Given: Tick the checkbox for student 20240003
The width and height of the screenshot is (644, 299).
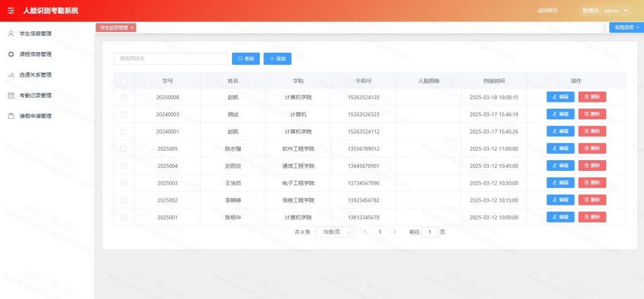Looking at the screenshot, I should pyautogui.click(x=124, y=114).
